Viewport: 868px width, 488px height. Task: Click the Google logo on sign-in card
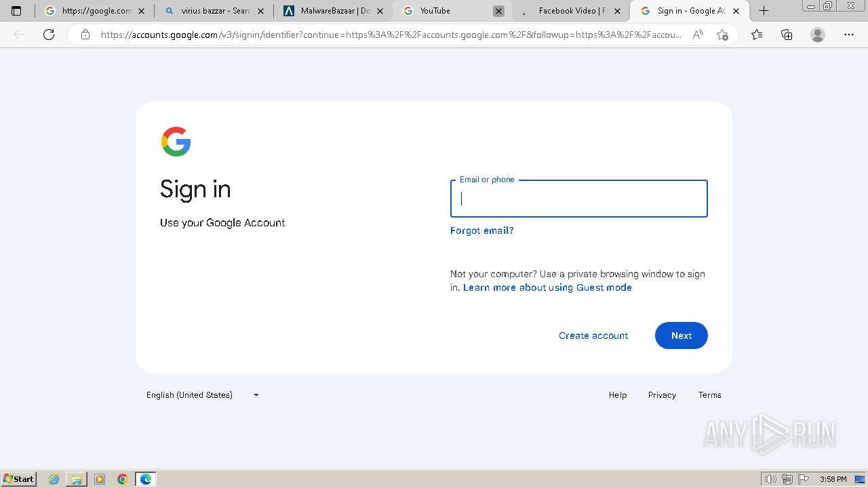click(x=176, y=142)
